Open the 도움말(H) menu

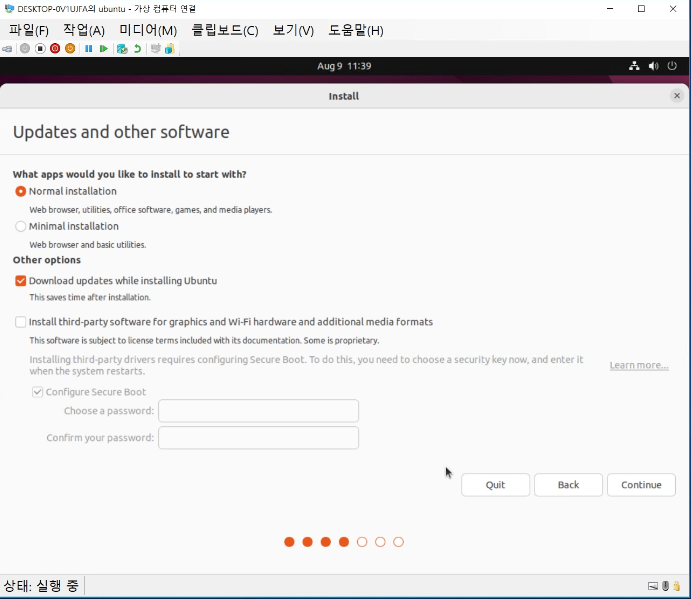click(356, 30)
